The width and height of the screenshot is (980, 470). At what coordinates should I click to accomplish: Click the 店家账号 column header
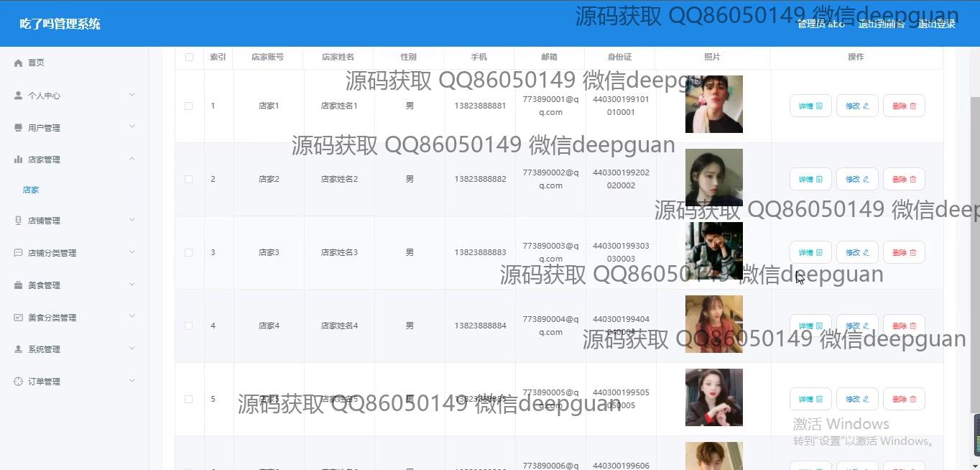coord(267,57)
